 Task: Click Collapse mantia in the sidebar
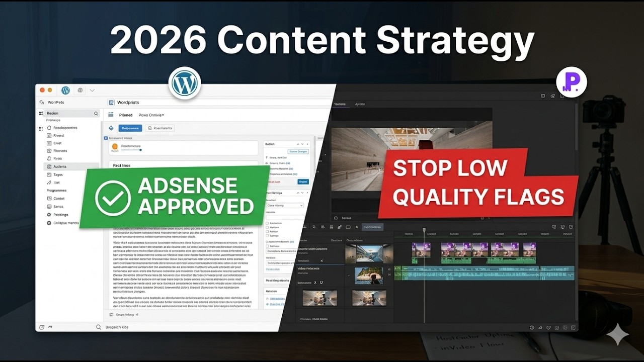point(62,223)
